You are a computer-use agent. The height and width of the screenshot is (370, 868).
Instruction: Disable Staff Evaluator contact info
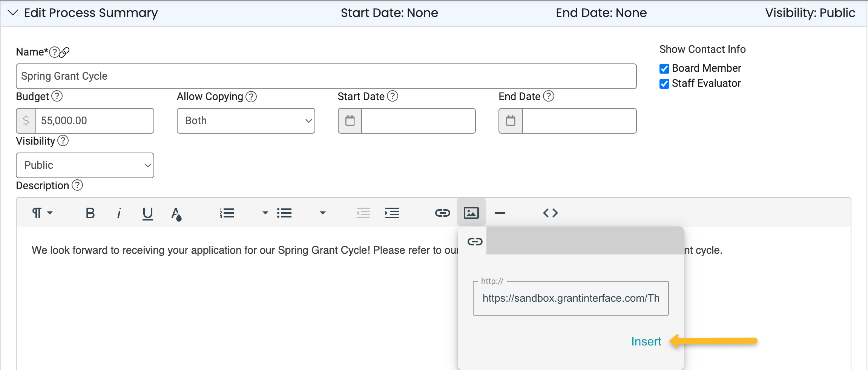pyautogui.click(x=664, y=84)
